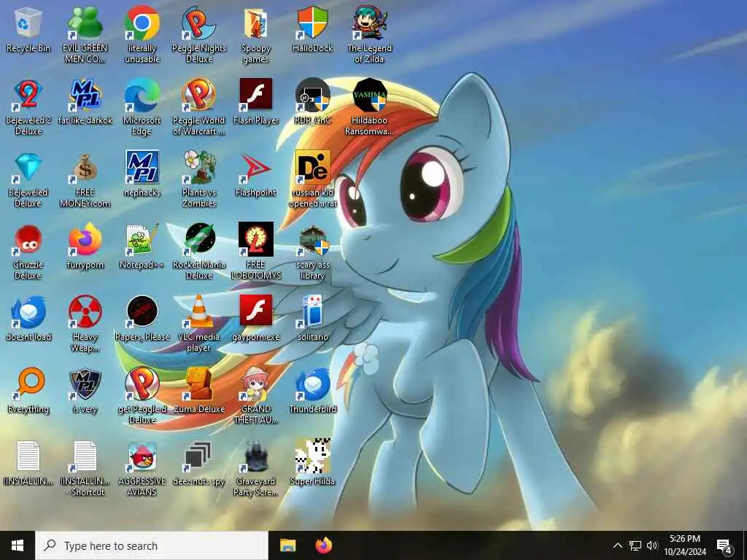This screenshot has height=560, width=747.
Task: Select the get Peggle'd Deluxe icon
Action: coord(142,384)
